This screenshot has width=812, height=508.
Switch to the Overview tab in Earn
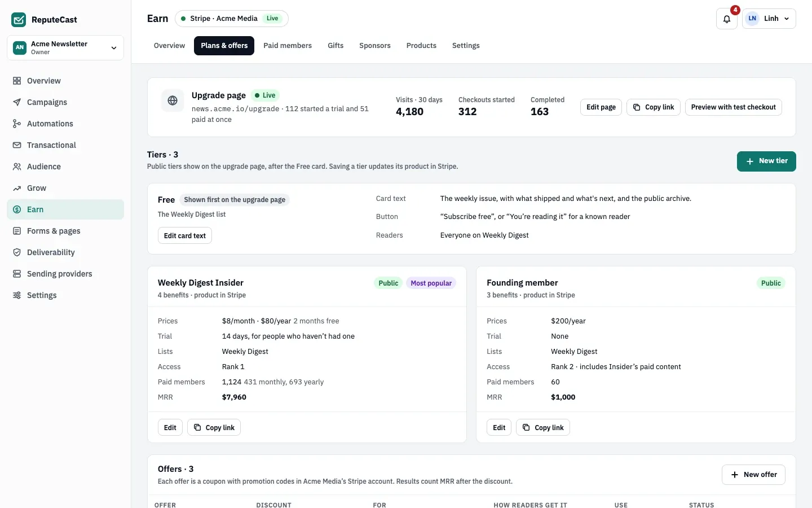[169, 46]
